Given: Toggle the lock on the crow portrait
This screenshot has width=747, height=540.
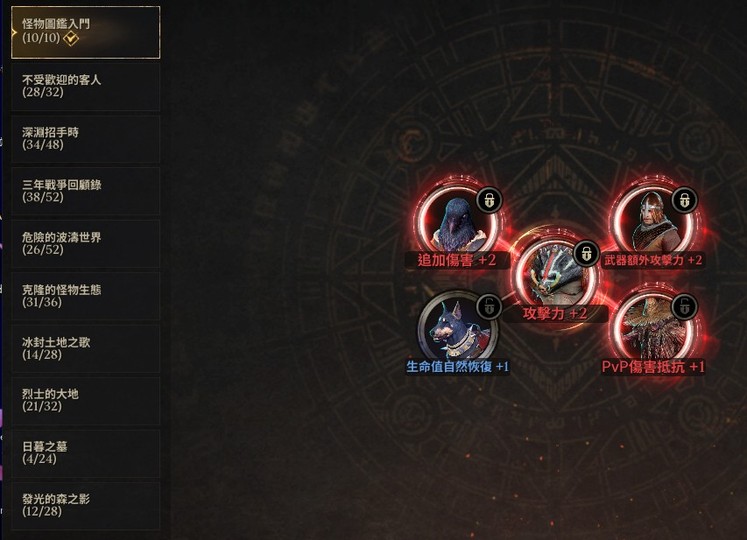Looking at the screenshot, I should tap(489, 200).
